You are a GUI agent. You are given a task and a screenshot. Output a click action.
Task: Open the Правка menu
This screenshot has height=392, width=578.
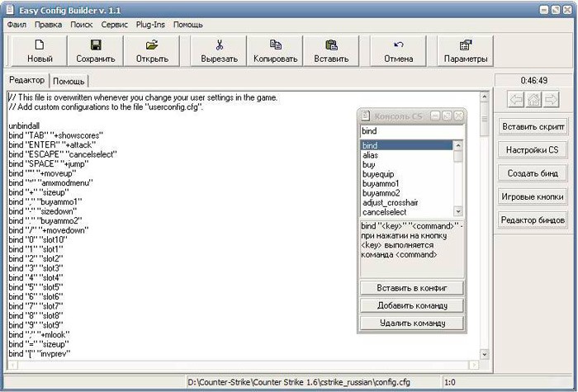coord(48,25)
